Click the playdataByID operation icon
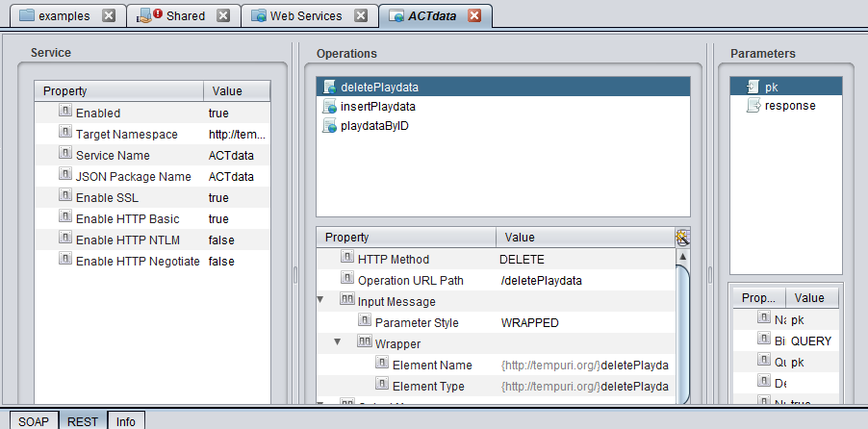 coord(330,126)
